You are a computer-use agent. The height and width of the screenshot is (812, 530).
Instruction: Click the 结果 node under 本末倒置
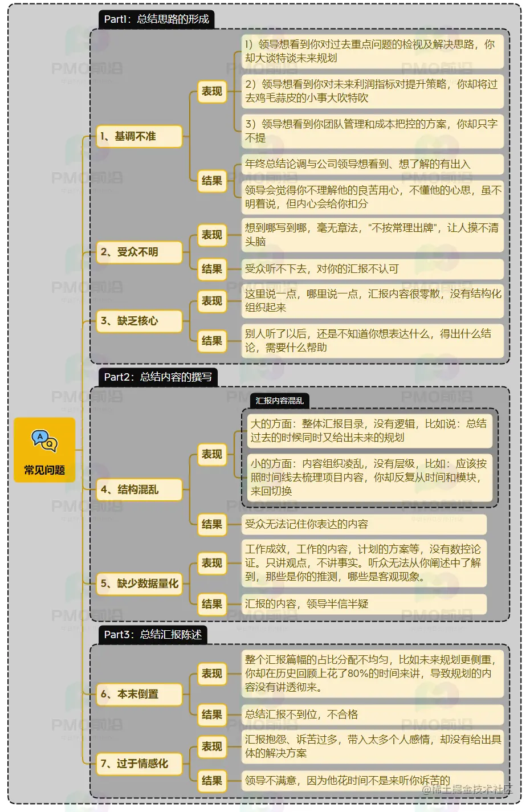[212, 715]
